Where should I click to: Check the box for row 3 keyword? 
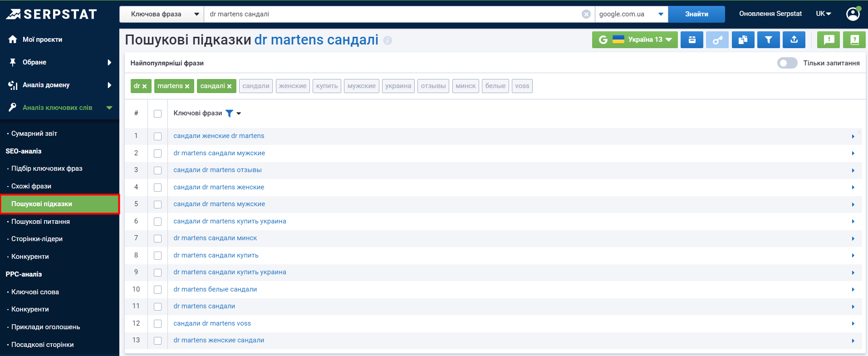click(157, 170)
